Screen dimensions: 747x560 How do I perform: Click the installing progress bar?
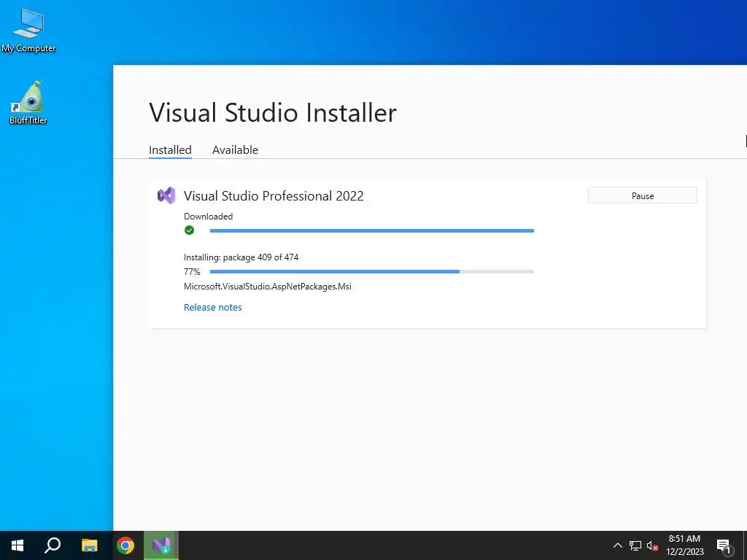(371, 271)
